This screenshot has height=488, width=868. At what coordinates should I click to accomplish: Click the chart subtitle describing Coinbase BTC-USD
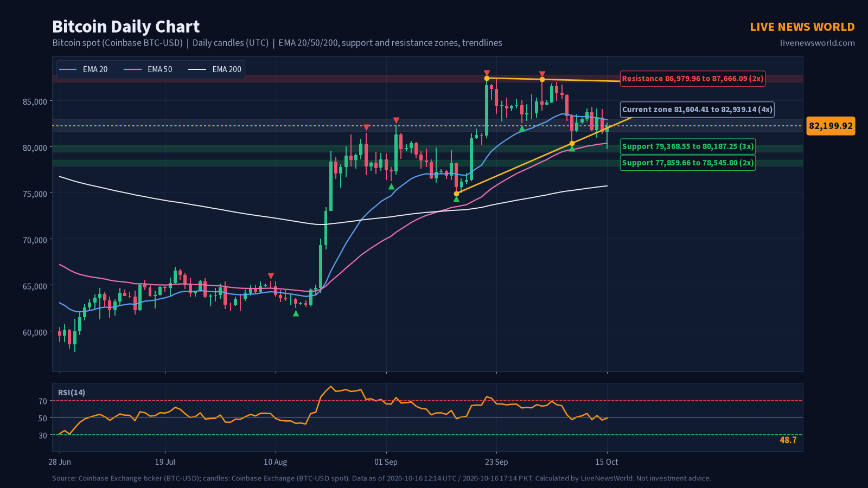pyautogui.click(x=277, y=43)
